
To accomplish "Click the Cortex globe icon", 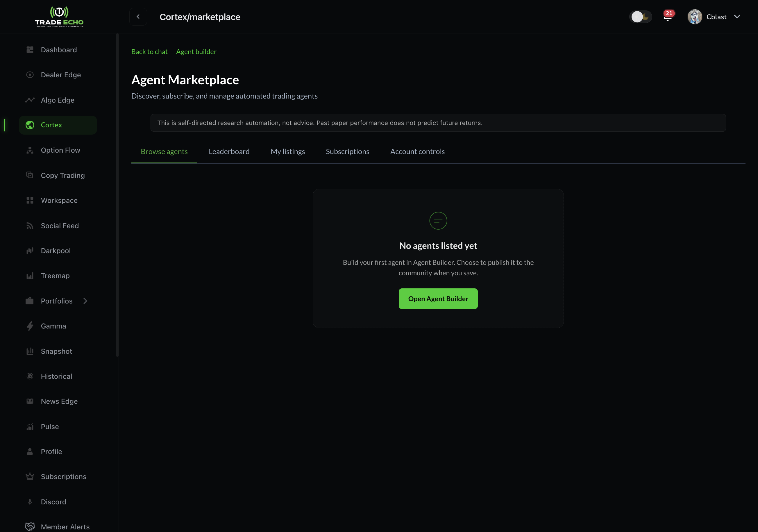I will point(30,125).
